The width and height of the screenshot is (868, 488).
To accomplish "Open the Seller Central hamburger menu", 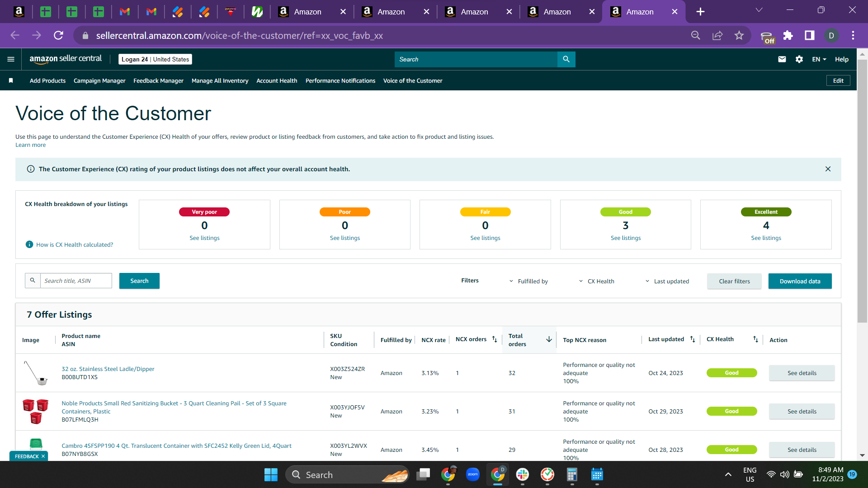I will tap(11, 59).
